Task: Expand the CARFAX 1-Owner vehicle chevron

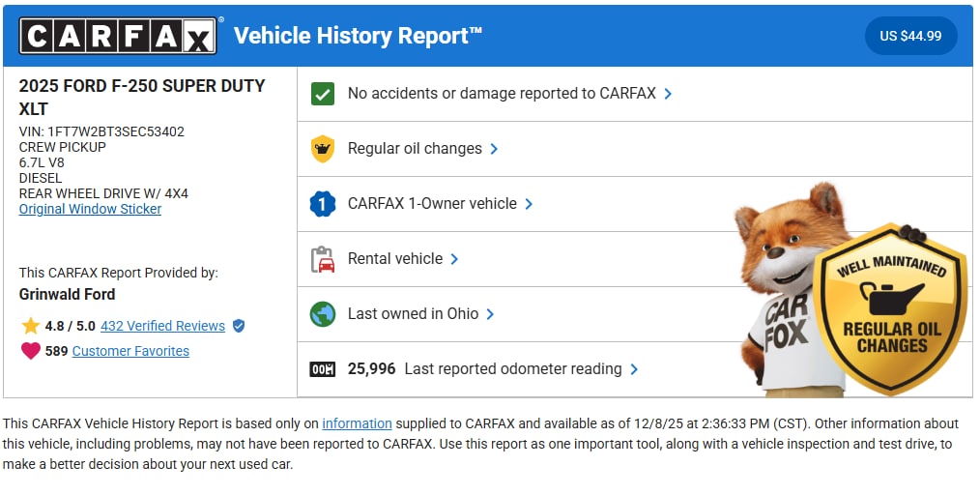Action: (529, 204)
